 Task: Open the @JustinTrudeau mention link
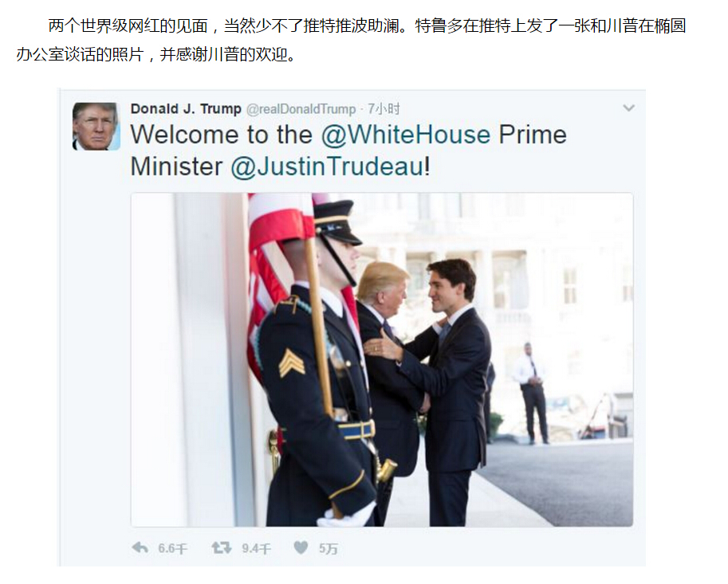328,167
